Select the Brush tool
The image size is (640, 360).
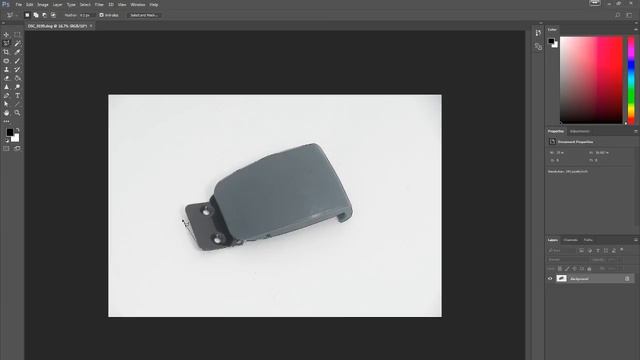(17, 61)
